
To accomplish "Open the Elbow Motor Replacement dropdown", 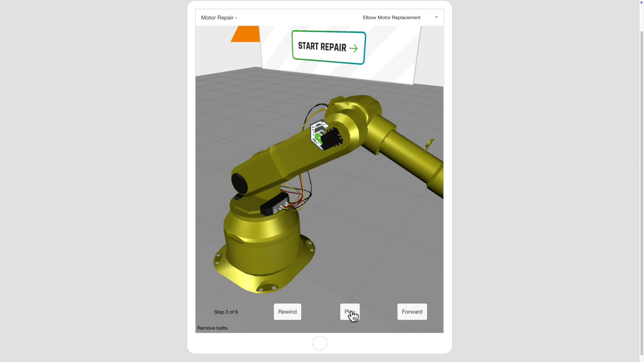I will point(400,17).
